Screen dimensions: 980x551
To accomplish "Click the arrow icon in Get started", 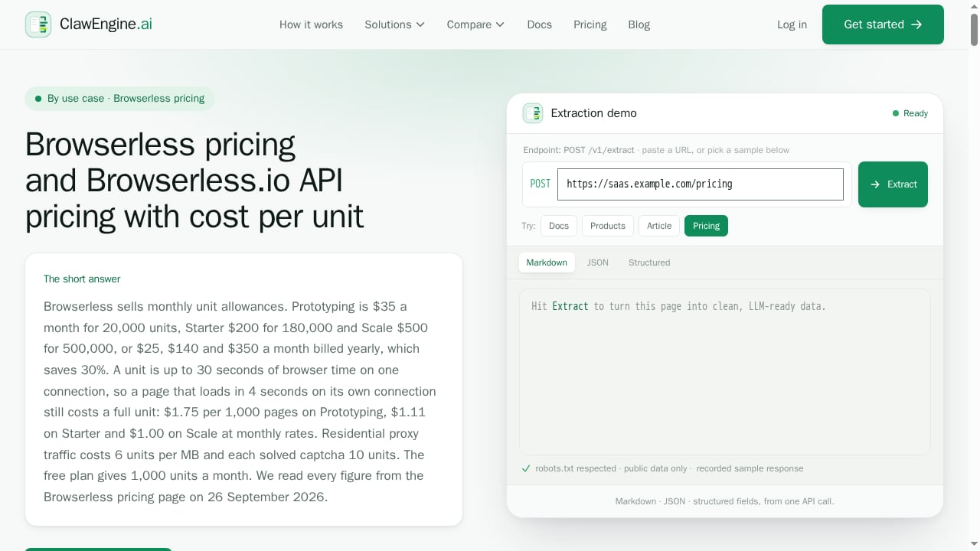I will (x=916, y=24).
